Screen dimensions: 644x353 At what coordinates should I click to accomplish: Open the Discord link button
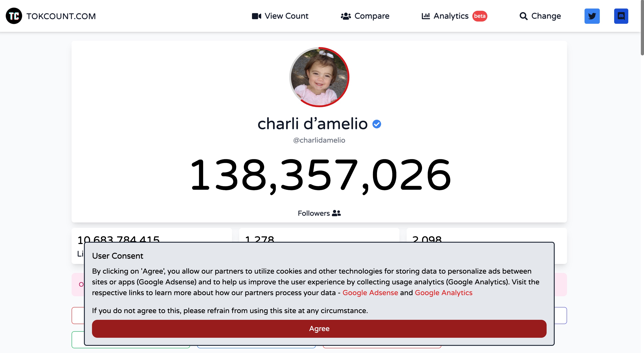[x=621, y=16]
